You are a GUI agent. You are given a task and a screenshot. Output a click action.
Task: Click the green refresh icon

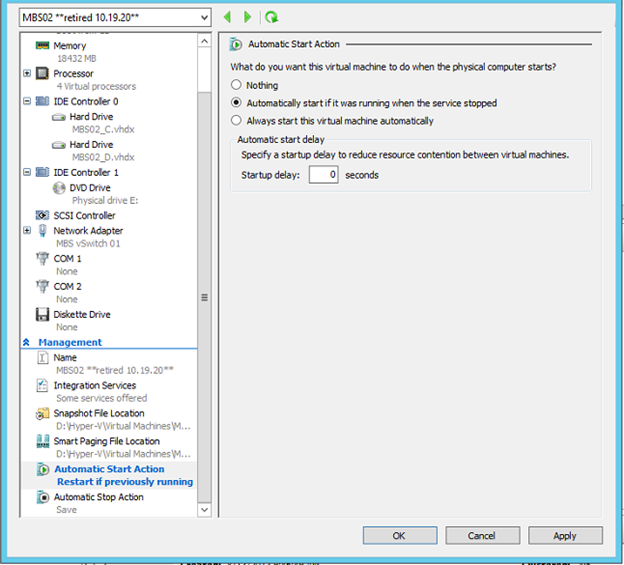coord(271,17)
